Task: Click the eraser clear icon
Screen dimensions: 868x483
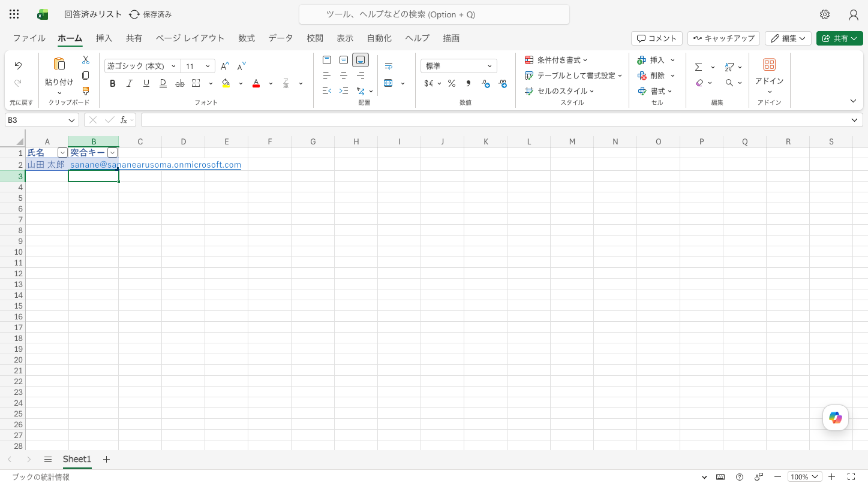Action: pos(699,83)
